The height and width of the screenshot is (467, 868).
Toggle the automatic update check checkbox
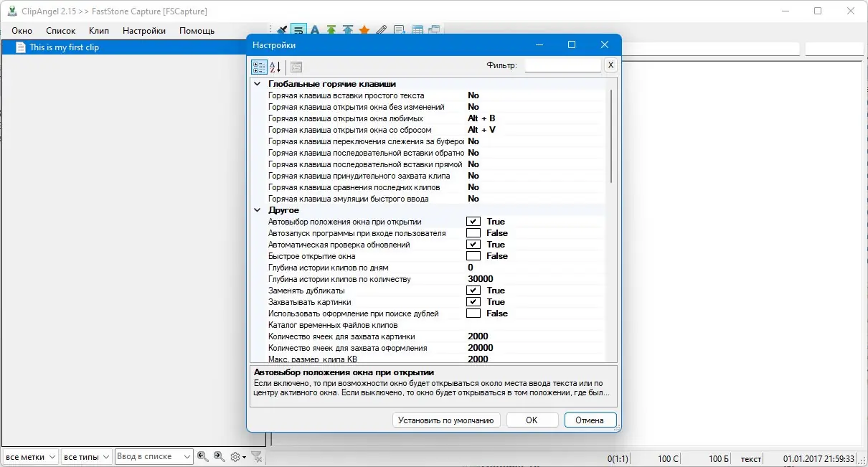473,245
